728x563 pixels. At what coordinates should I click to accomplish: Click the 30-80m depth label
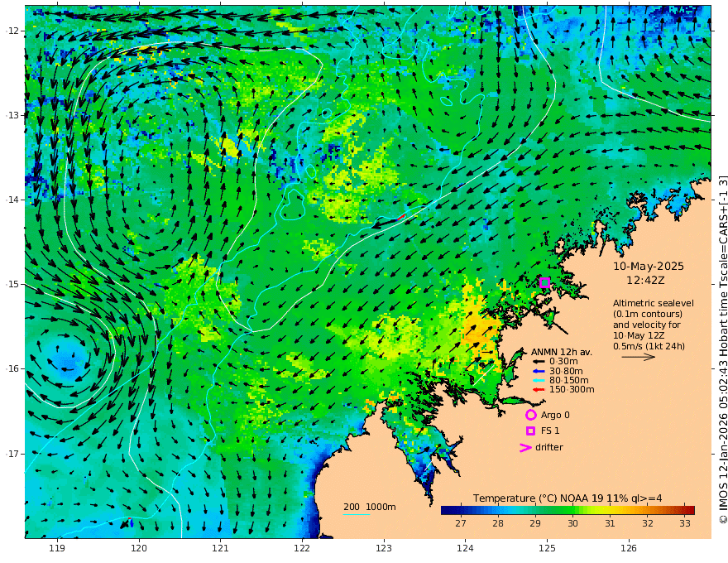pos(566,371)
